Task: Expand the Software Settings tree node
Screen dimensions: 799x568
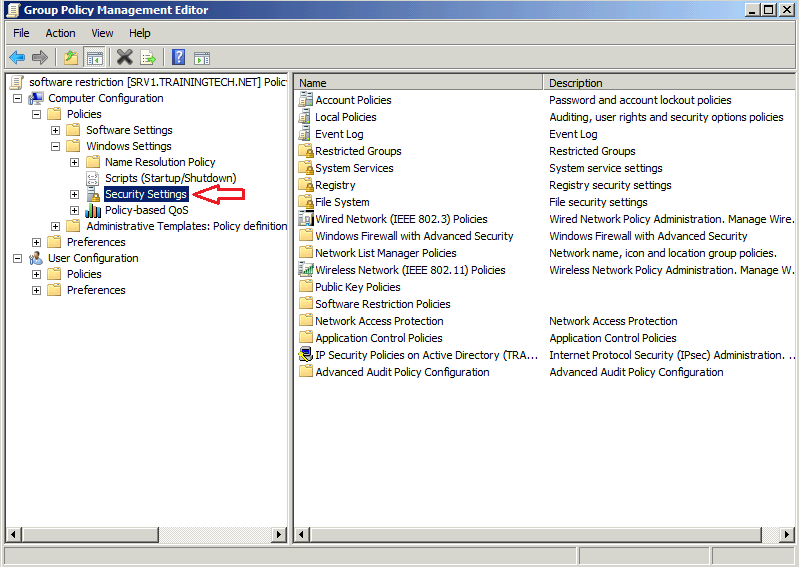Action: click(56, 130)
